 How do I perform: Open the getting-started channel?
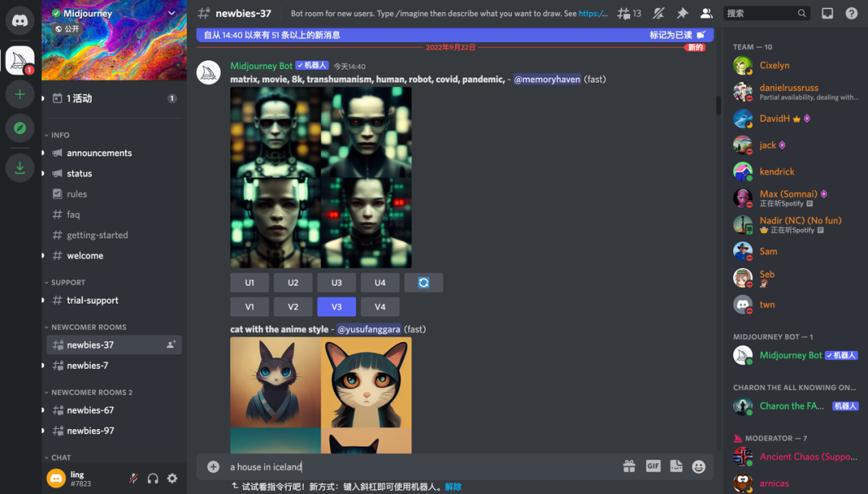(114, 235)
